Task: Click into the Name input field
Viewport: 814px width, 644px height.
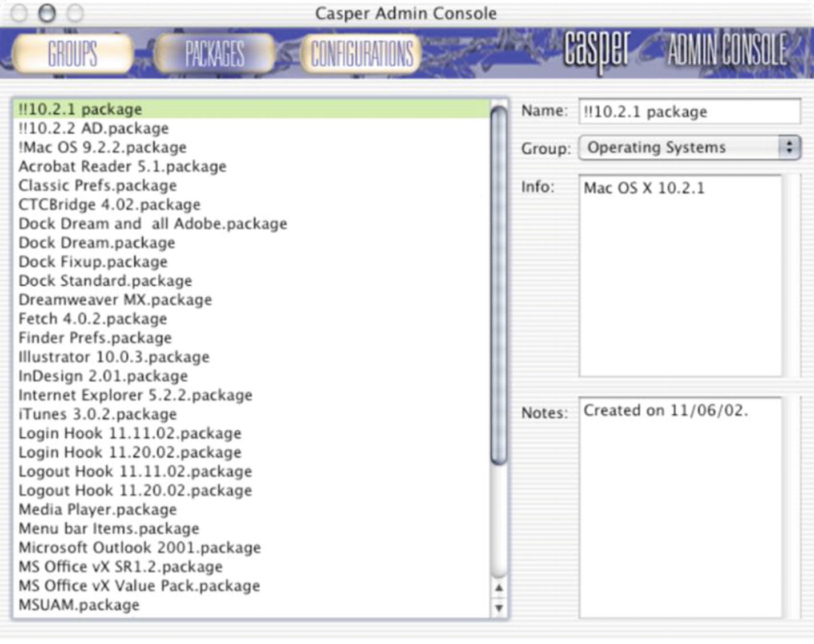Action: click(x=689, y=111)
